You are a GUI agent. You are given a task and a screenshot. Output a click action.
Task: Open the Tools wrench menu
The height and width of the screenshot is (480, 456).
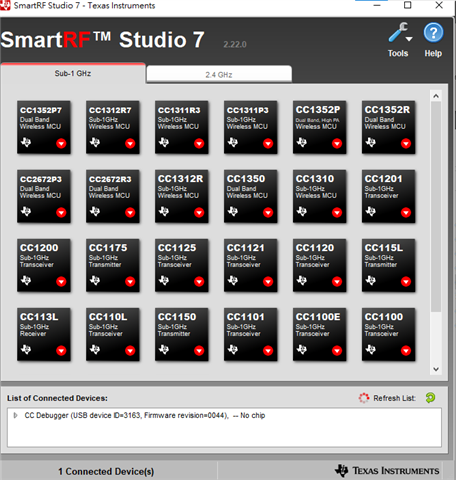coord(400,33)
